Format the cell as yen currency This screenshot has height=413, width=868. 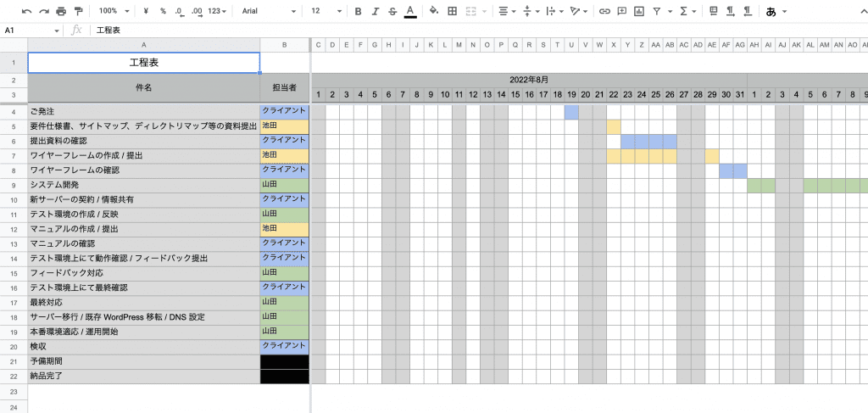click(x=146, y=11)
